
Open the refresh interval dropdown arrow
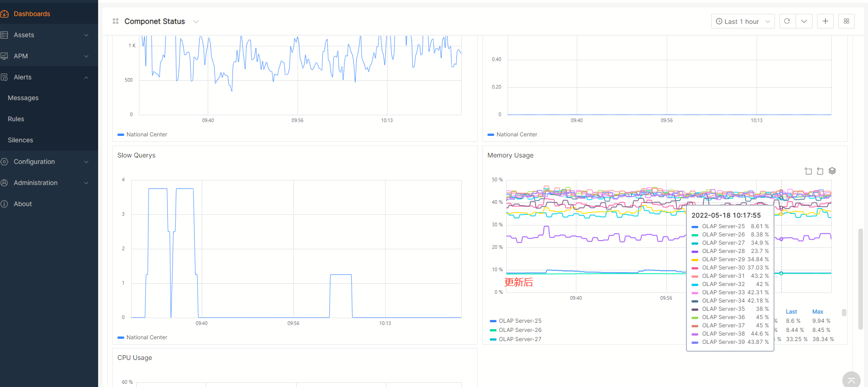pos(804,21)
